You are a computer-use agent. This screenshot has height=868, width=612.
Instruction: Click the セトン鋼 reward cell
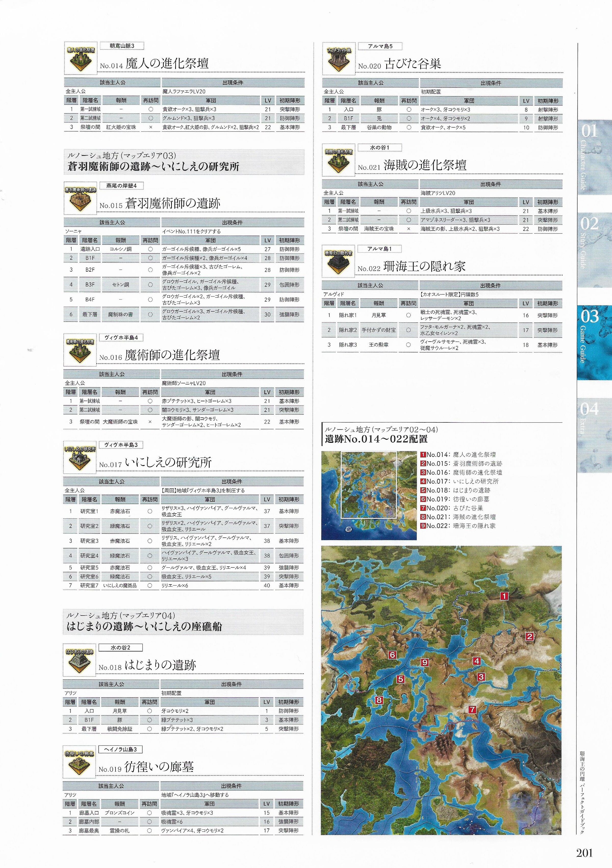(121, 285)
